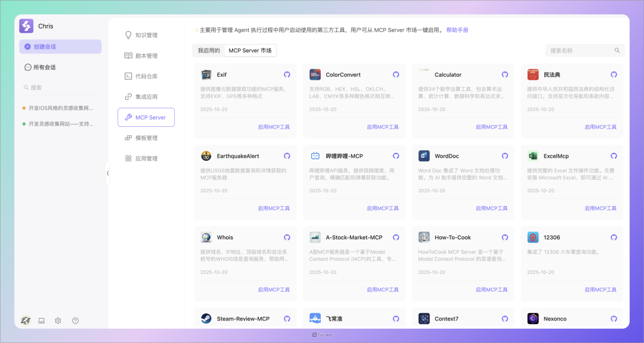The width and height of the screenshot is (644, 343).
Task: Switch to the 我启用的 tab
Action: pos(209,51)
